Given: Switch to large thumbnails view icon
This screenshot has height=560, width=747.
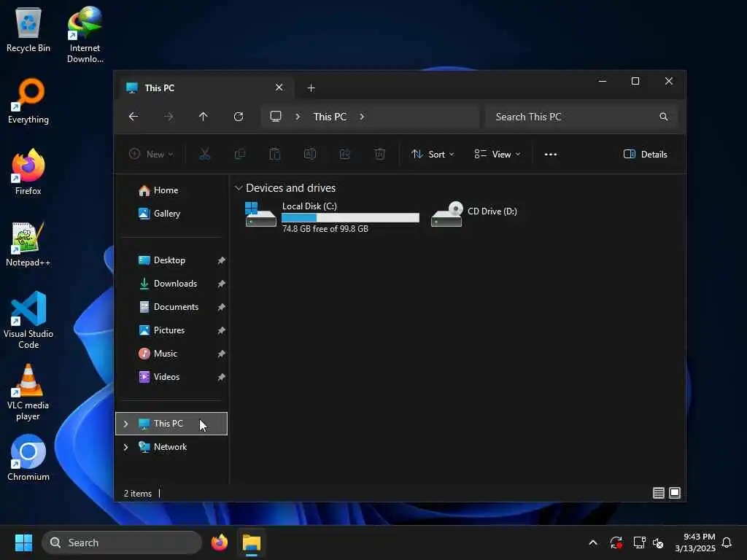Looking at the screenshot, I should coord(675,493).
